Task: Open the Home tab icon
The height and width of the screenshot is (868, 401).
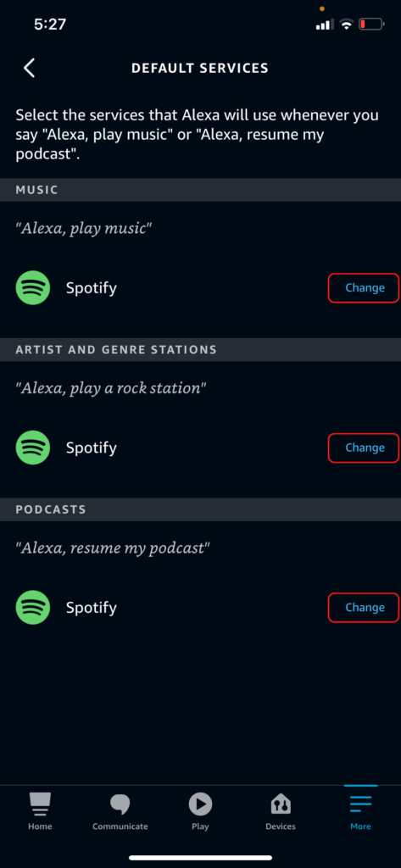Action: (40, 811)
